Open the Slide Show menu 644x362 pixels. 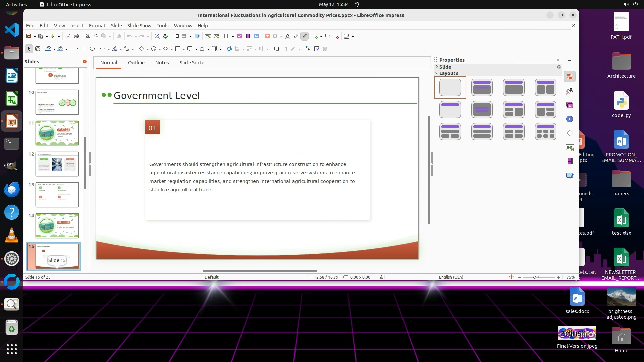click(139, 26)
